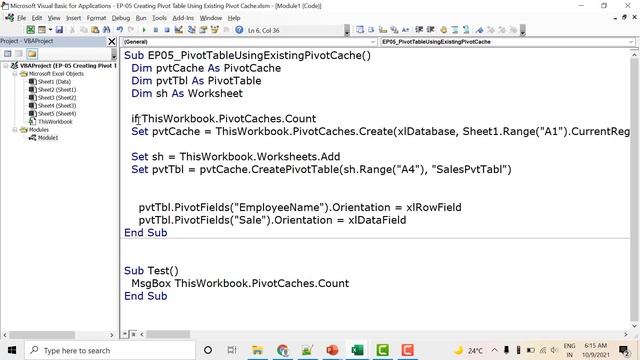Show hidden system tray icons chevron
The width and height of the screenshot is (640, 360).
click(x=494, y=350)
